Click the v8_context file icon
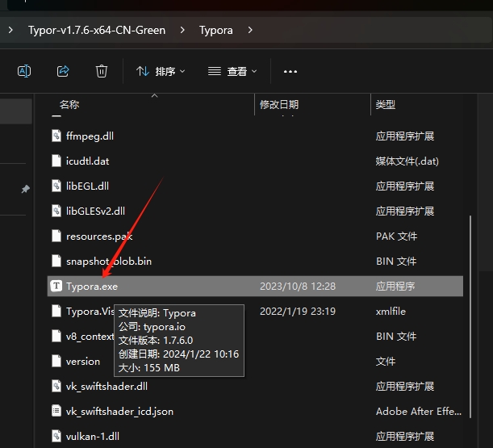The width and height of the screenshot is (493, 448). (x=56, y=337)
